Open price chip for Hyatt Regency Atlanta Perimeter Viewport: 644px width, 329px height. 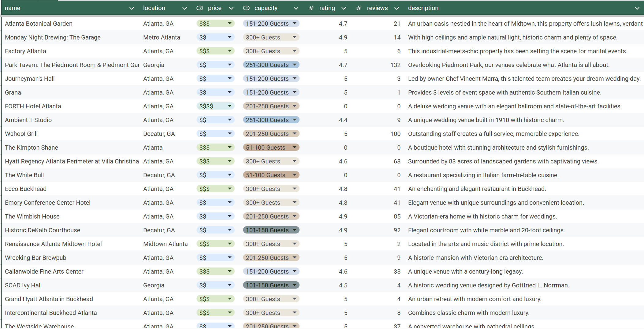click(x=215, y=161)
